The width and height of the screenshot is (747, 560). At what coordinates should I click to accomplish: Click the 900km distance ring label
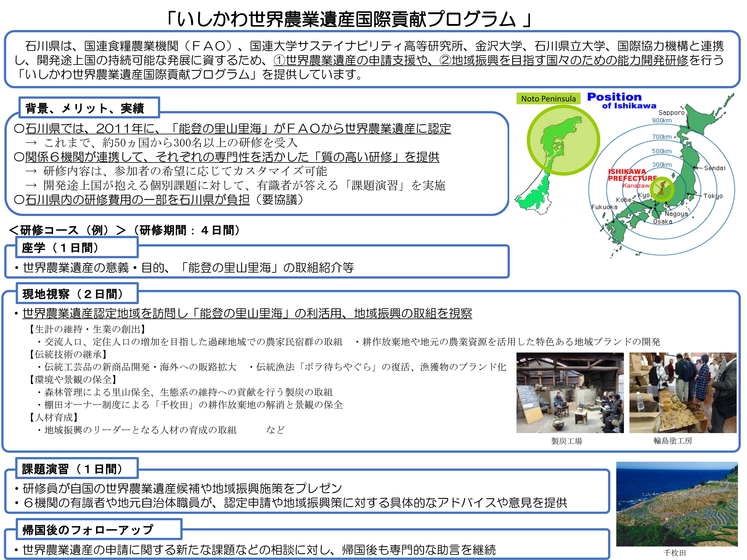[x=662, y=121]
